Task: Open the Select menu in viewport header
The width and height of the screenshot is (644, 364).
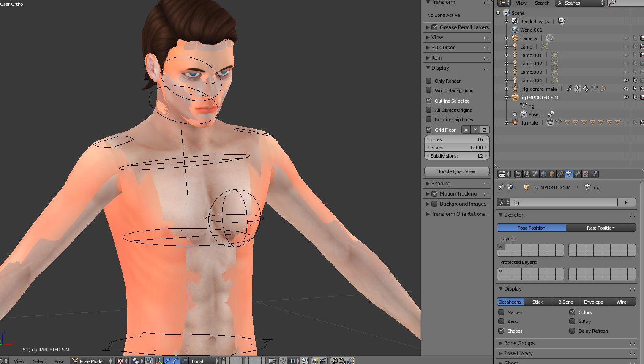Action: (x=39, y=361)
